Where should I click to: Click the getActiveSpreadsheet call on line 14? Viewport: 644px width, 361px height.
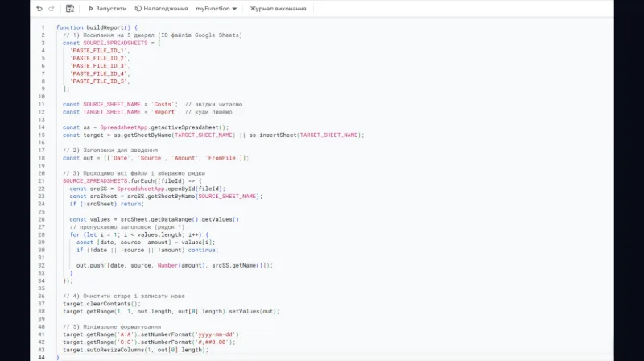coord(187,127)
